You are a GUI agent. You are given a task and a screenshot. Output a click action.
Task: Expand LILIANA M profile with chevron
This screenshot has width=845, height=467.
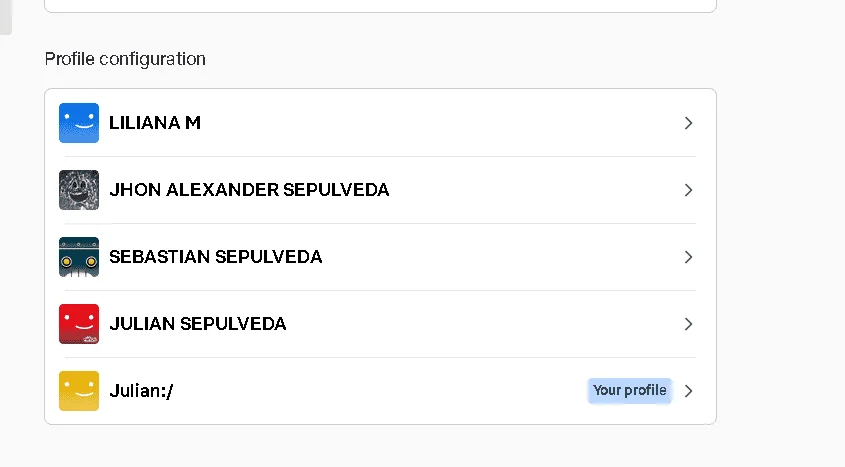(x=688, y=123)
